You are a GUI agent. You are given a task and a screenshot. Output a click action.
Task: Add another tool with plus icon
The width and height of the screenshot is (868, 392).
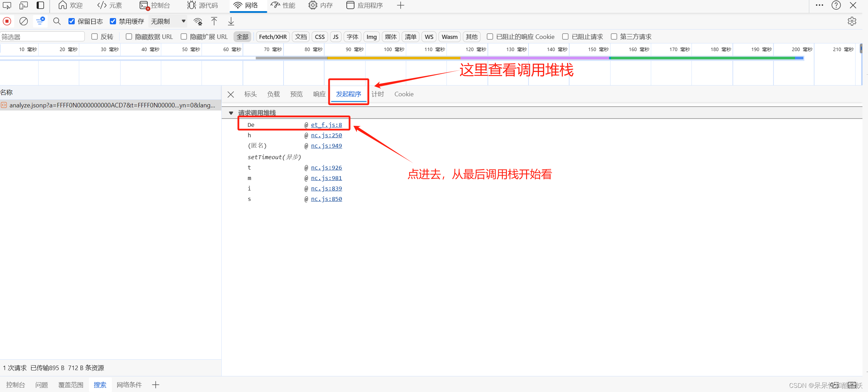[x=401, y=5]
